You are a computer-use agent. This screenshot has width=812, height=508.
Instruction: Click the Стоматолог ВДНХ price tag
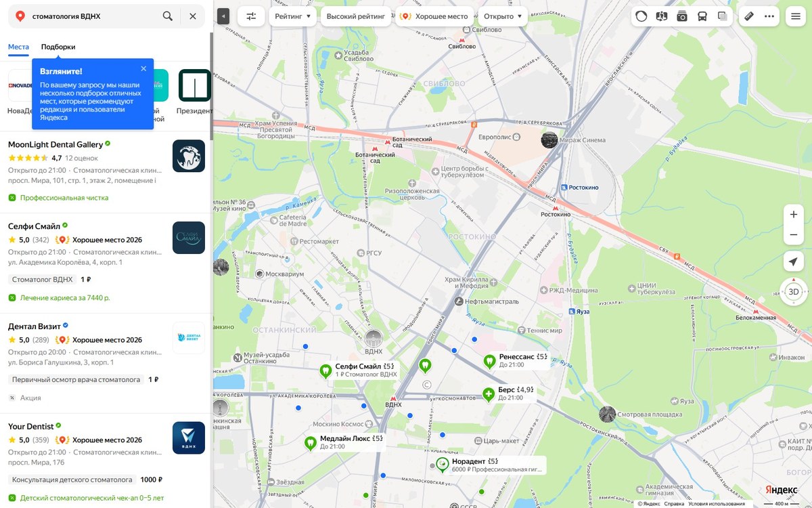[43, 279]
